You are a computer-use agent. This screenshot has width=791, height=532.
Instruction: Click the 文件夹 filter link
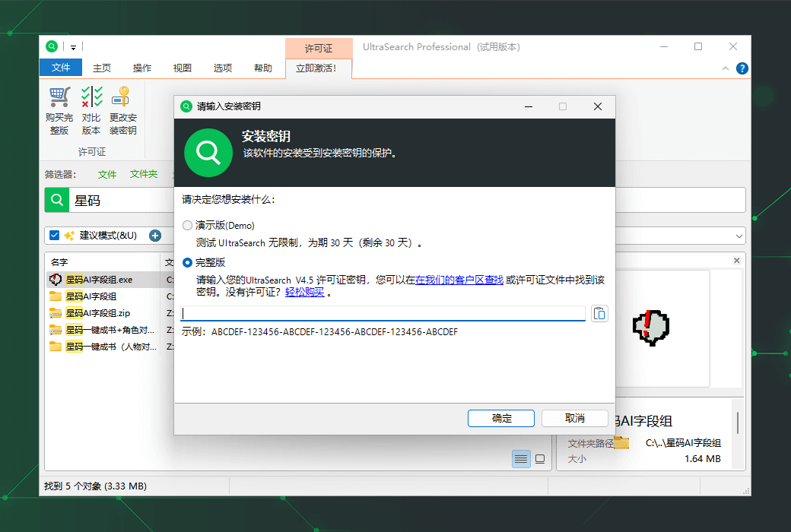144,174
